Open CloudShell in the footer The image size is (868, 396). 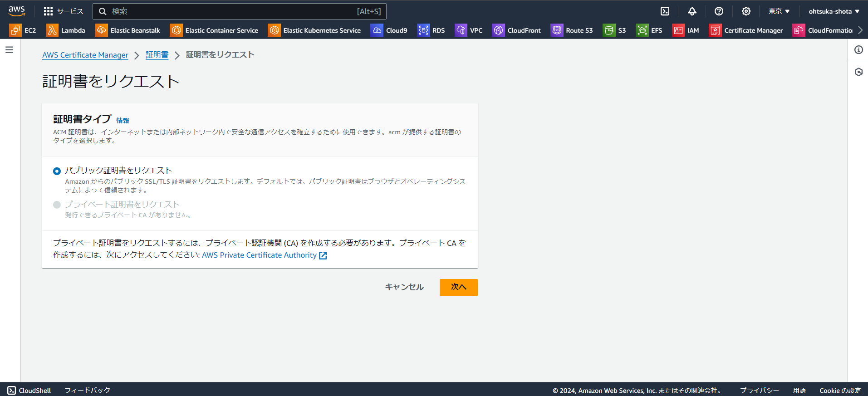[x=29, y=391]
